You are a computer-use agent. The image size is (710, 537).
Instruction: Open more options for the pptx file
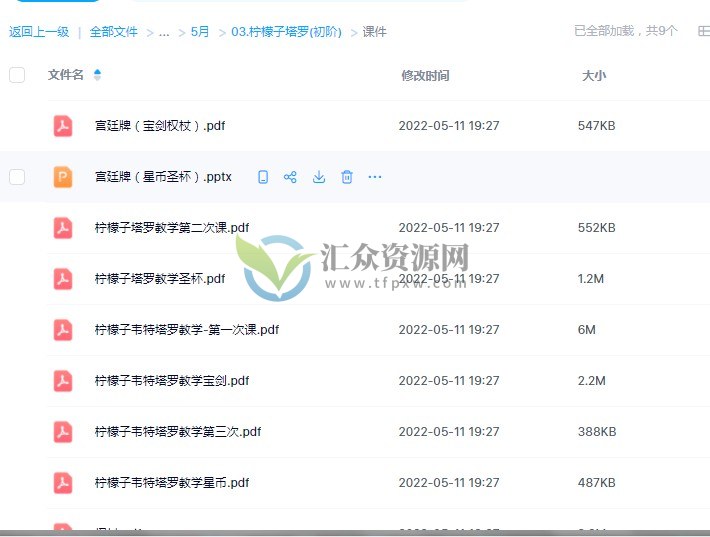(x=375, y=177)
